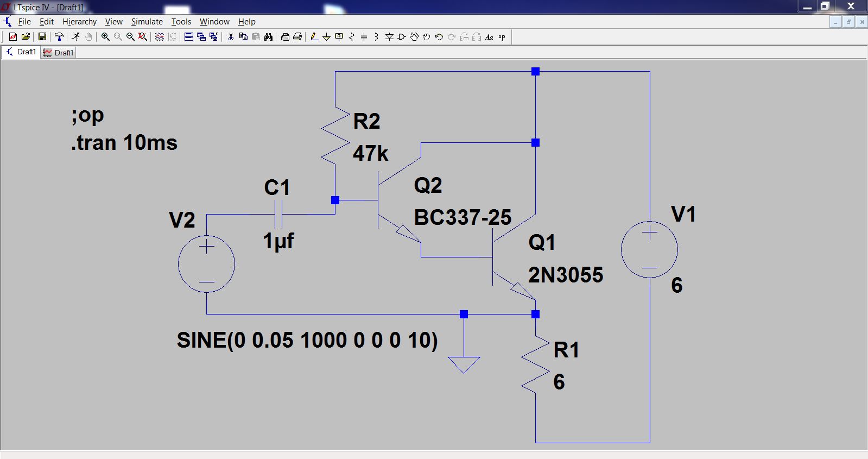This screenshot has height=459, width=868.
Task: Place Inductor component tool
Action: pos(376,37)
